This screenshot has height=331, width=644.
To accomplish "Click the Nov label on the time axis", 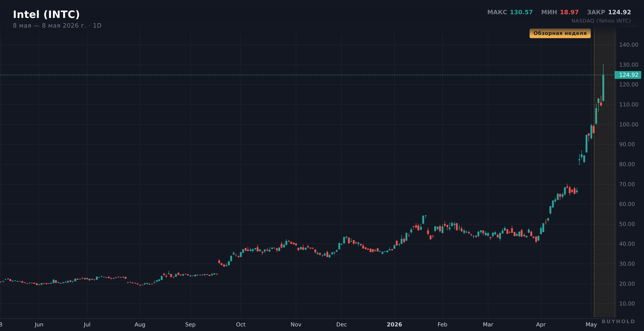I will (x=296, y=325).
